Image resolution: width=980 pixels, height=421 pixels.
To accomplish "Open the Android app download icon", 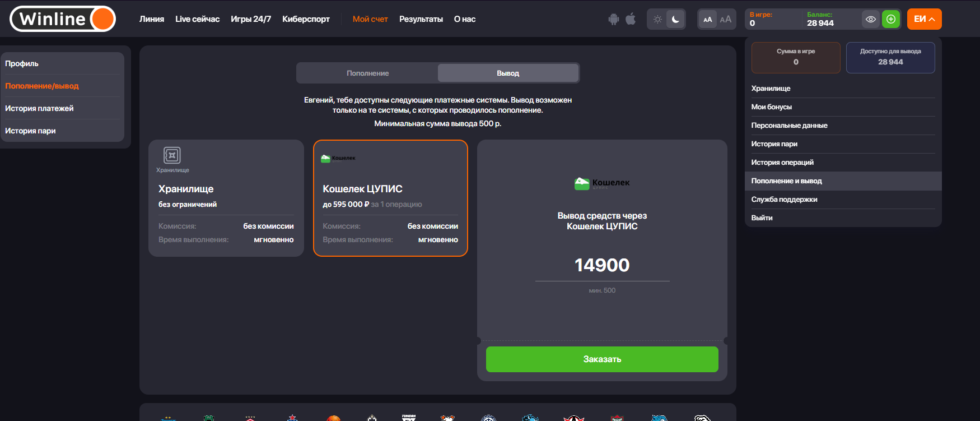I will (x=614, y=19).
